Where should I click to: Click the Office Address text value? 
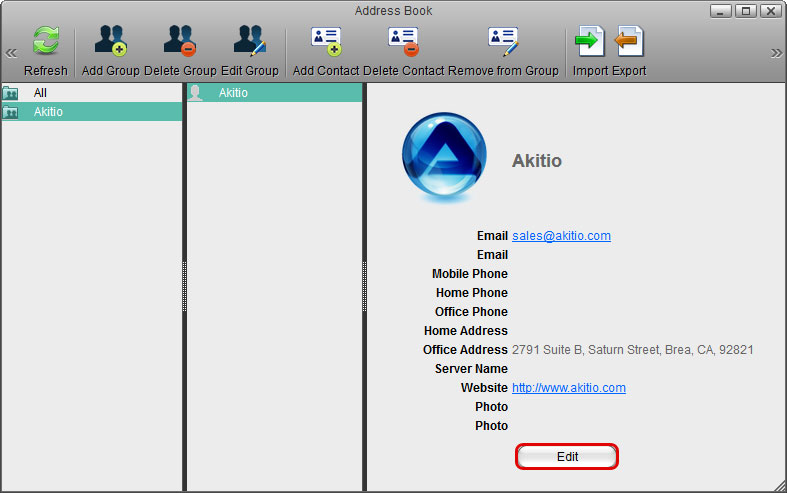632,349
